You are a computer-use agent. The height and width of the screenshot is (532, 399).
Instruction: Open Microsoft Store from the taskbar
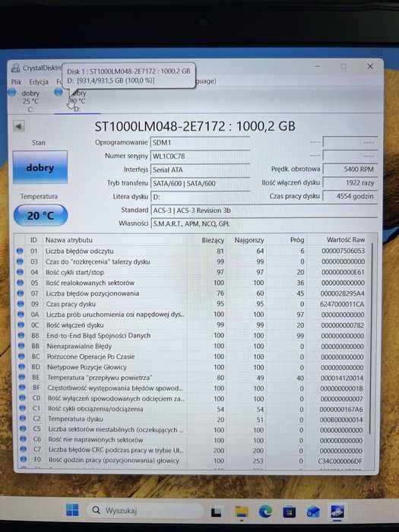tap(289, 511)
